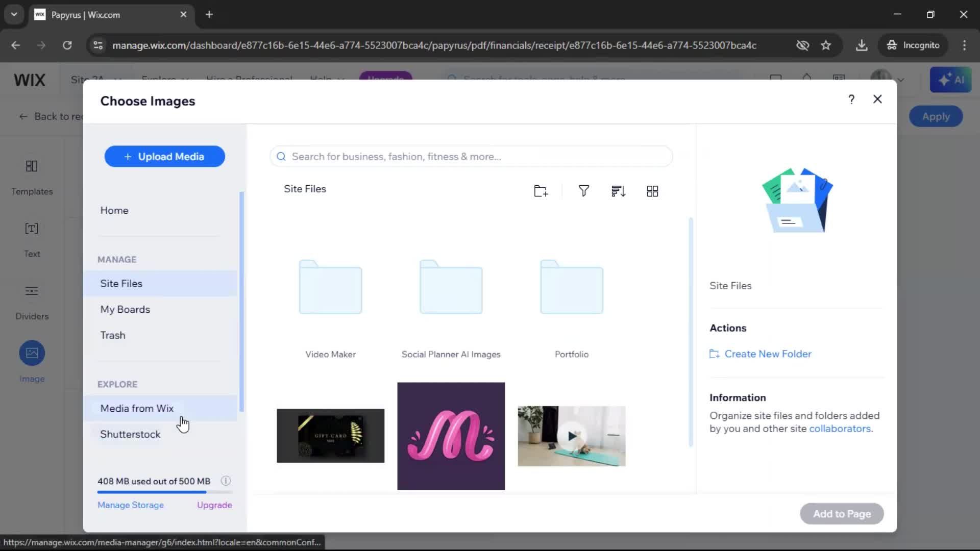Click the Wix AI button
This screenshot has height=551, width=980.
point(950,80)
